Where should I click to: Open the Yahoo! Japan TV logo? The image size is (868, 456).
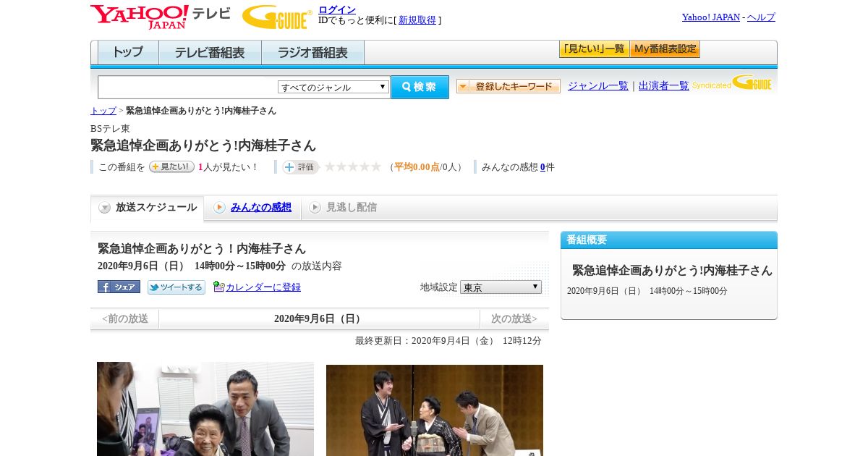tap(161, 17)
